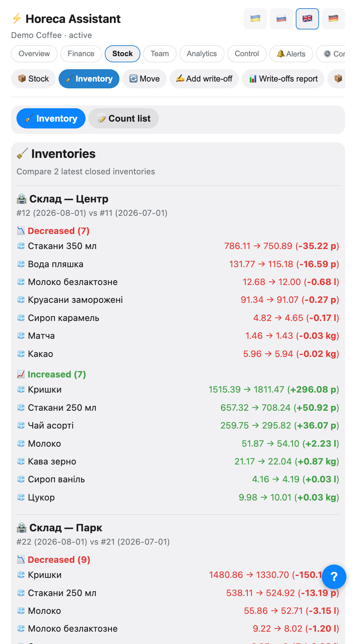The width and height of the screenshot is (356, 644).
Task: Select the Stock sub-menu button
Action: pyautogui.click(x=33, y=79)
